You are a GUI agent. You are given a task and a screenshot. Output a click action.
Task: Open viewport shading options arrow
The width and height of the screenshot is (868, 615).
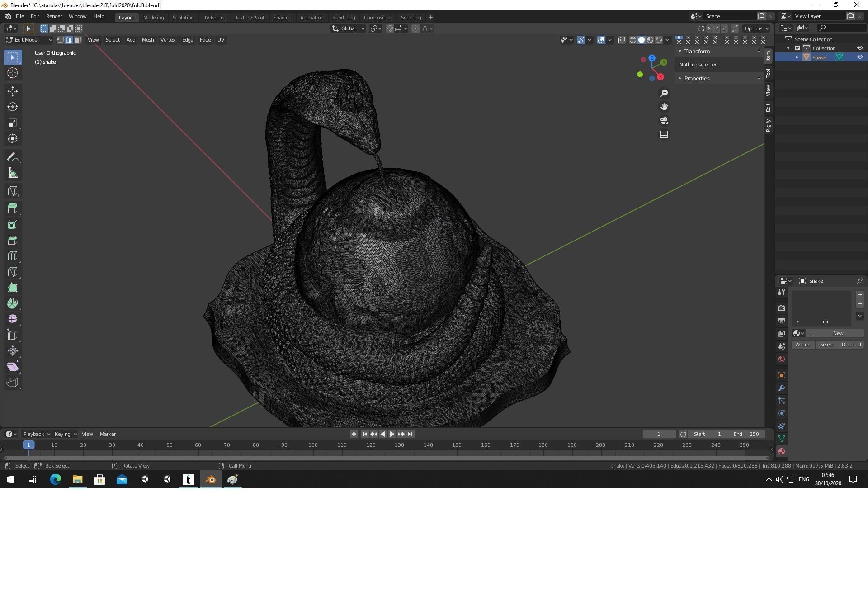(667, 40)
